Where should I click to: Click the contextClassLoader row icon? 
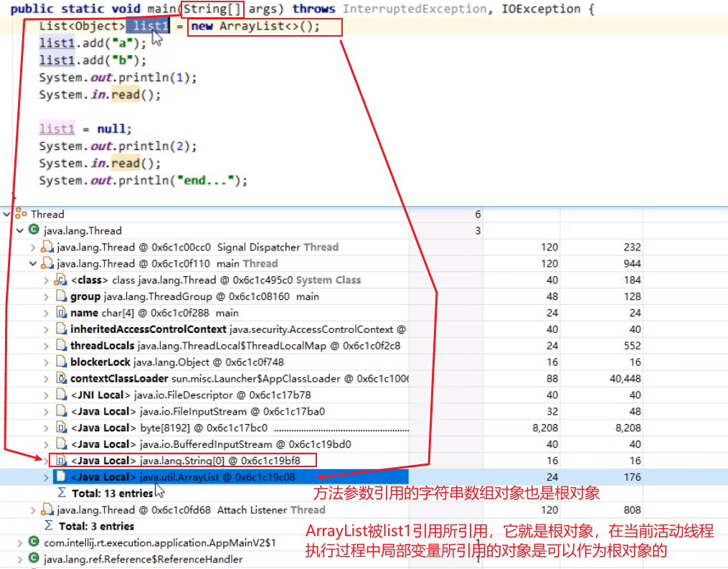(x=62, y=378)
